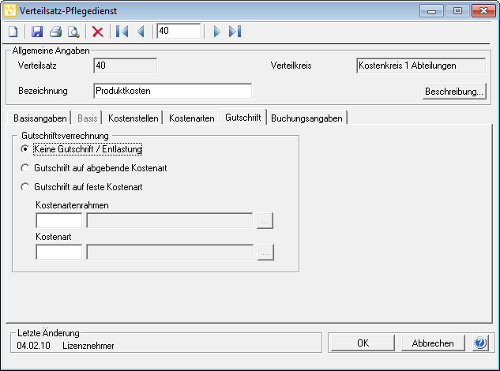The height and width of the screenshot is (371, 500).
Task: Click the Kostenartenrahmen code input field
Action: coord(59,221)
